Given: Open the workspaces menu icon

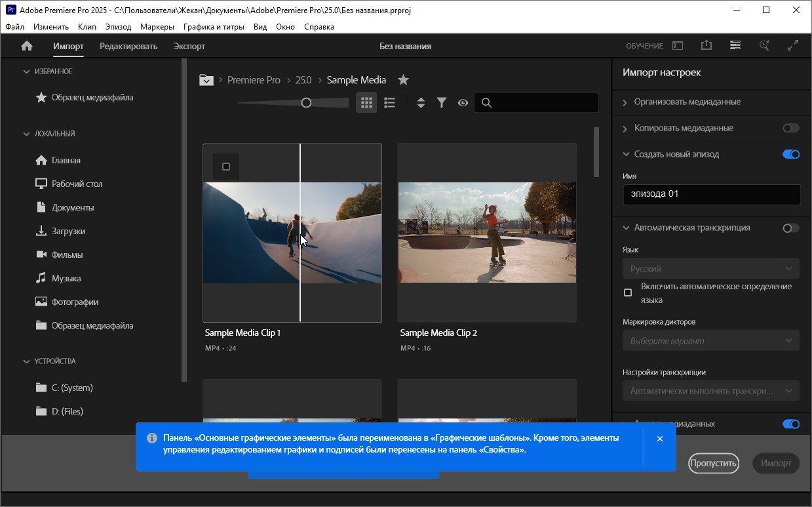Looking at the screenshot, I should coord(735,45).
